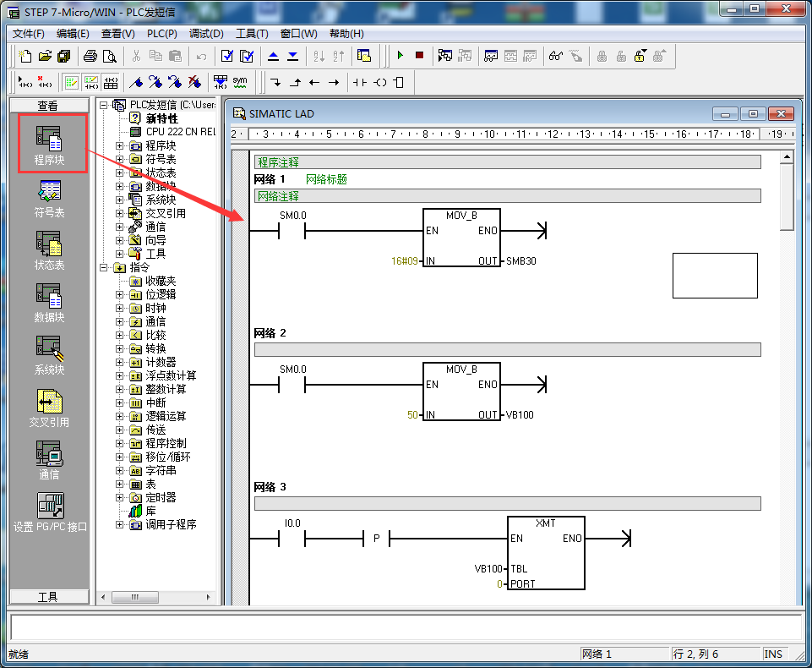Click the 工具 button at navigation bar bottom
Screen dimensions: 812x668
pos(49,597)
